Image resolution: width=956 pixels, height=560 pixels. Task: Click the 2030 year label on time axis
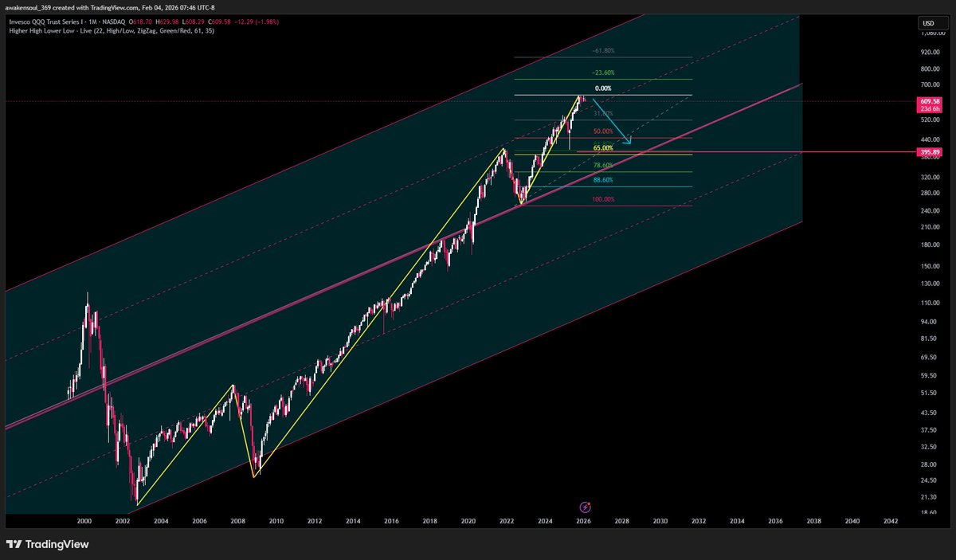tap(660, 521)
